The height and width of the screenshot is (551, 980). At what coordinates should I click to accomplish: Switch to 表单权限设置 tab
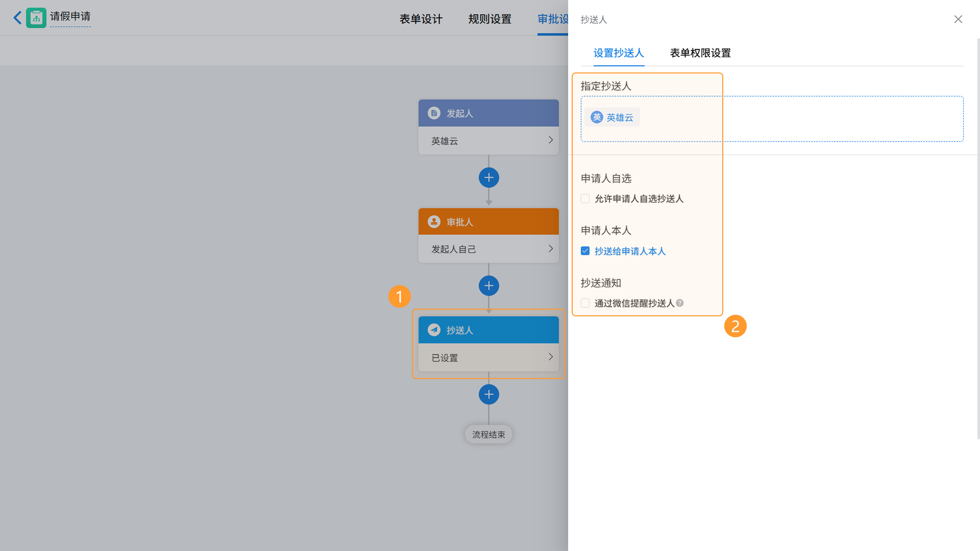point(700,53)
